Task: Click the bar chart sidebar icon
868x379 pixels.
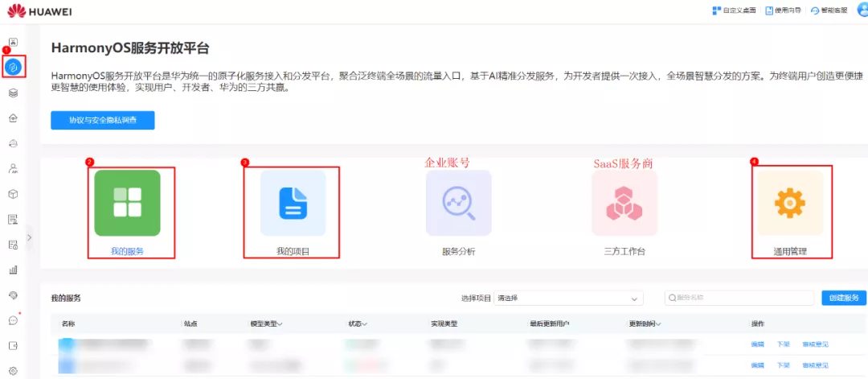Action: tap(14, 270)
